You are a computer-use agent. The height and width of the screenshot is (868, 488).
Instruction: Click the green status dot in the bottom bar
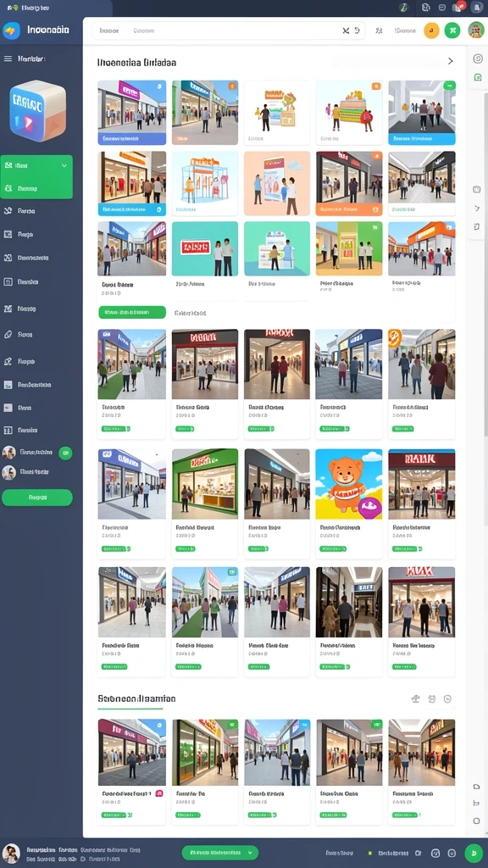pos(369,854)
